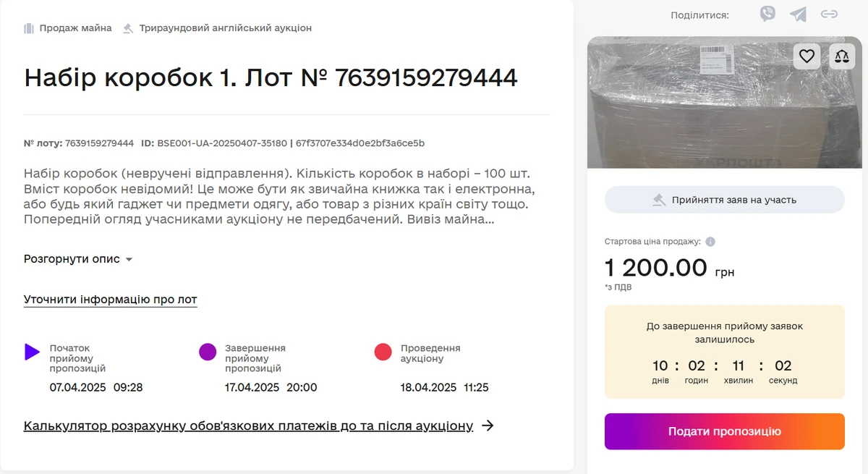This screenshot has width=868, height=474.
Task: Add lot to favorites with heart icon
Action: [807, 56]
